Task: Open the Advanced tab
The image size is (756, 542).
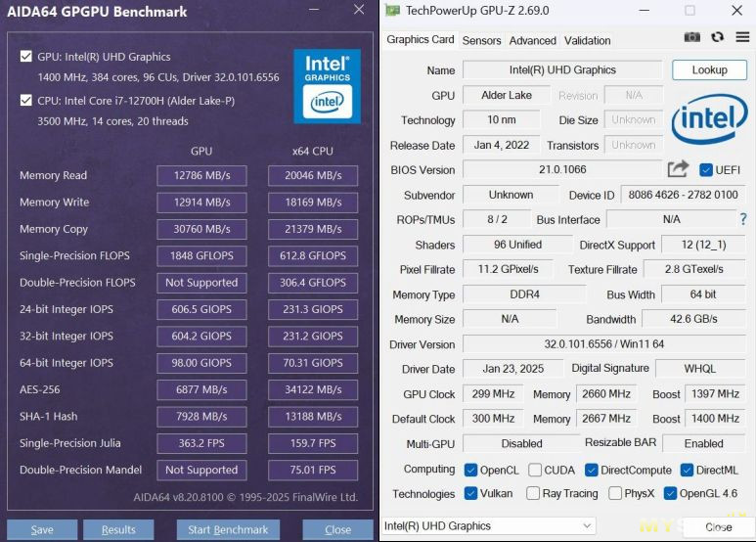Action: click(x=533, y=40)
